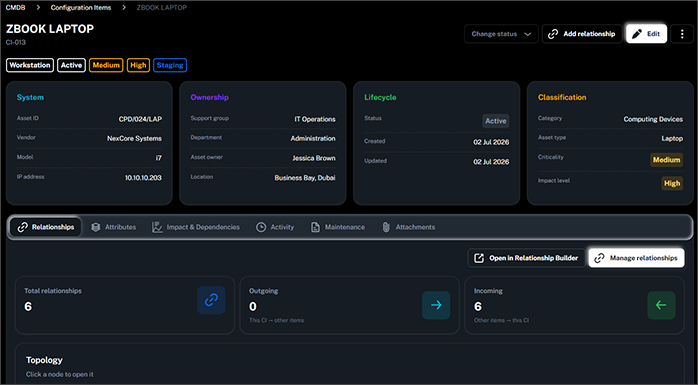Click support group IT Operations
The image size is (698, 385).
coord(315,119)
